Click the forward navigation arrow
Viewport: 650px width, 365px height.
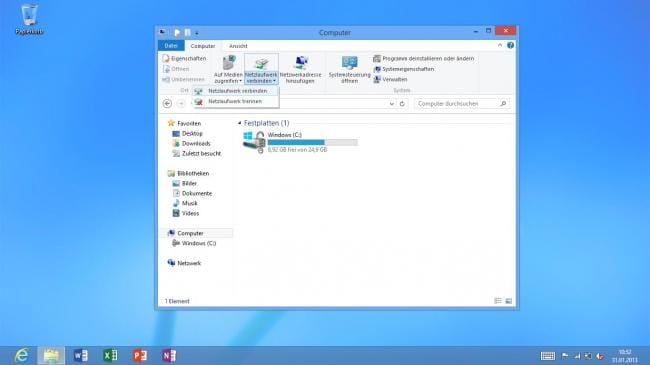point(181,103)
